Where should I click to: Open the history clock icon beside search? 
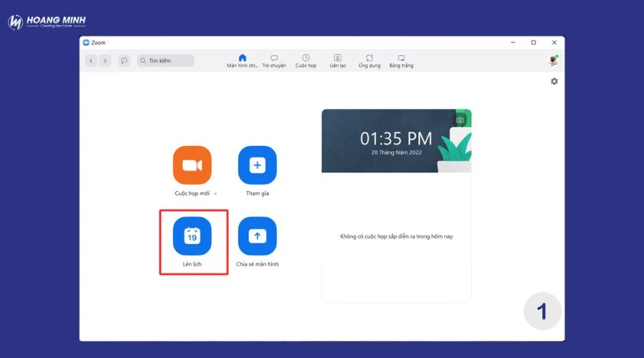pos(124,60)
